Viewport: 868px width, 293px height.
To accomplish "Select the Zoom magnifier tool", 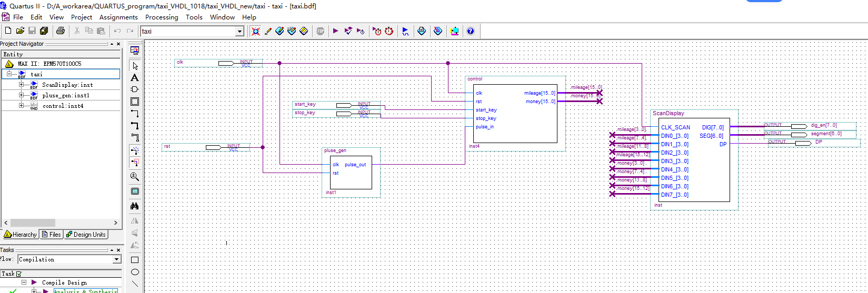I will click(135, 177).
